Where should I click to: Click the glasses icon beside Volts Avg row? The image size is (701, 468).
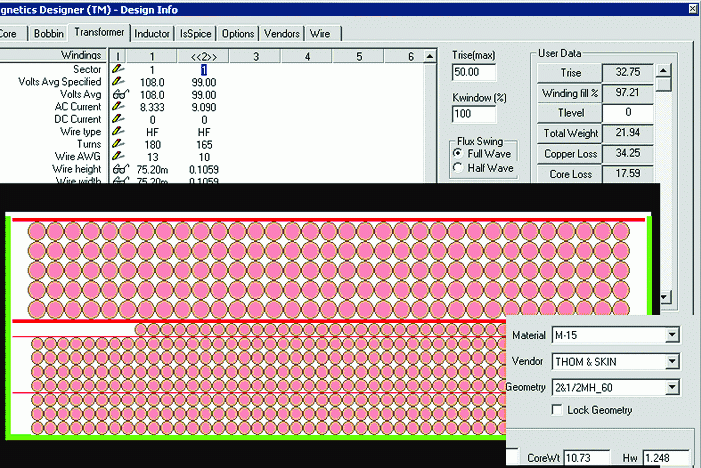pyautogui.click(x=118, y=94)
